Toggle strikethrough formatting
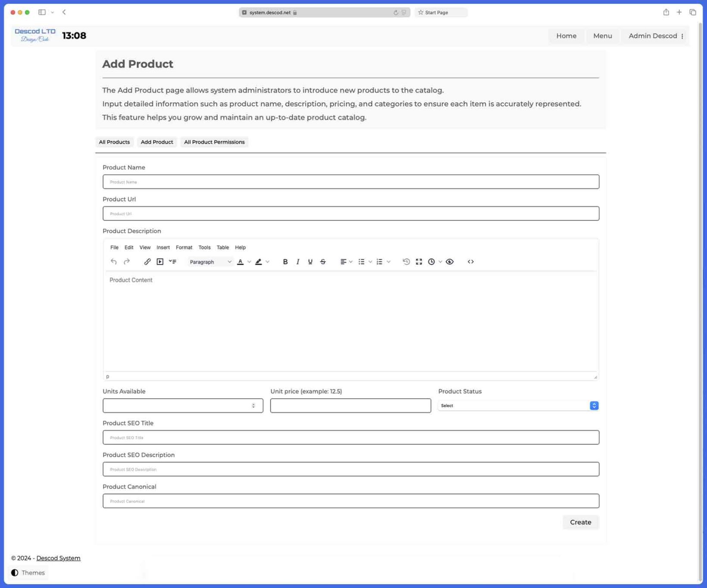 click(323, 262)
